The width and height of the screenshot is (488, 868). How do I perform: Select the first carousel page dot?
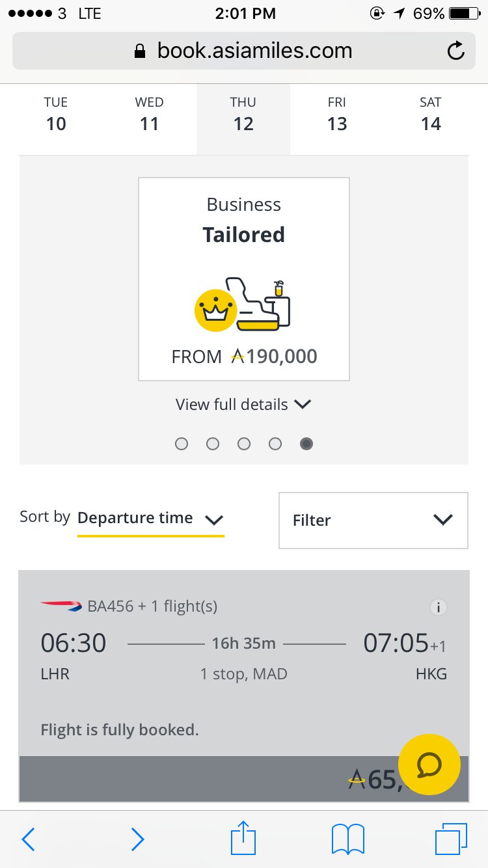coord(182,444)
